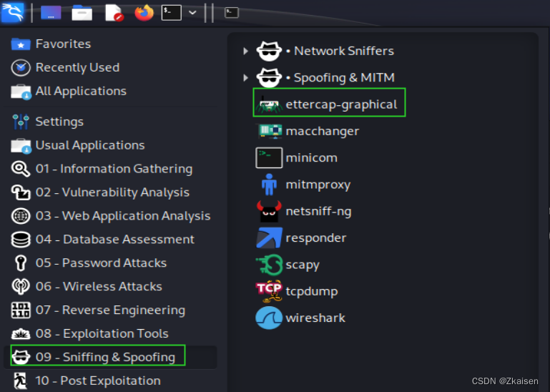Click the Vulnerability Analysis padlock icon
The width and height of the screenshot is (550, 392).
point(21,192)
